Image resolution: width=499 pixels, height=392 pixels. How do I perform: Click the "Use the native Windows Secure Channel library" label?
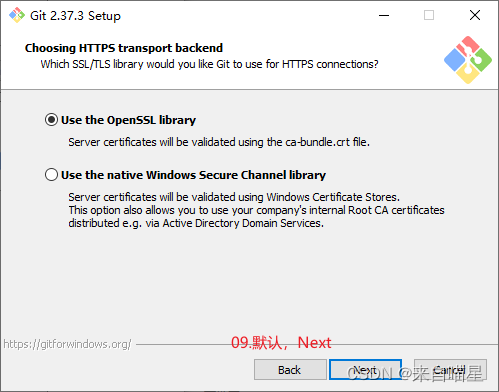[x=193, y=175]
